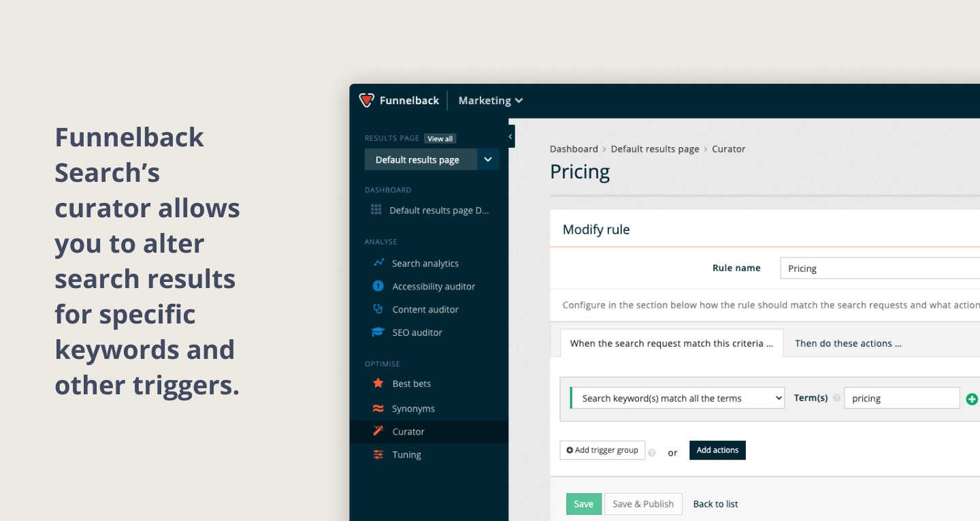Switch to Then do these actions tab

click(848, 343)
